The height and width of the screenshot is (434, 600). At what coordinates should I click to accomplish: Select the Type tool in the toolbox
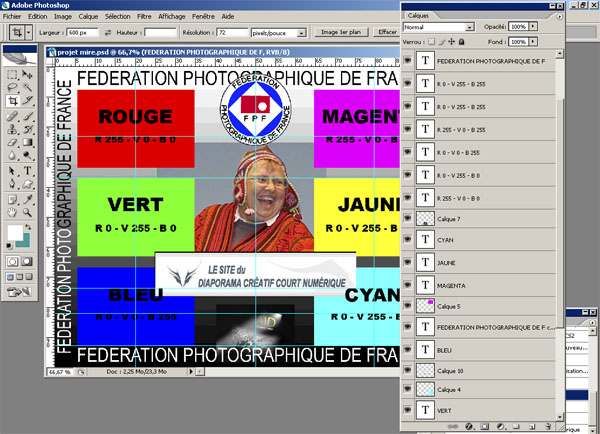[x=27, y=171]
